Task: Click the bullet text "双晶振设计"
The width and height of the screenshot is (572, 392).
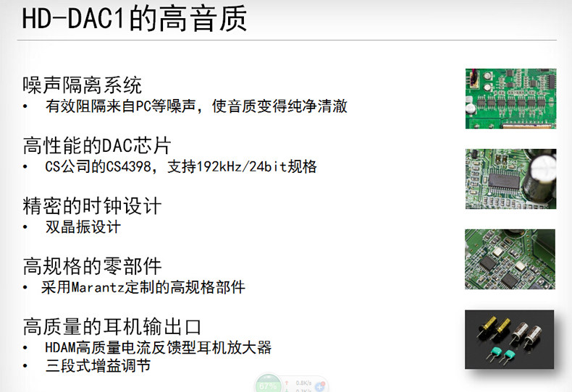Action: point(83,227)
